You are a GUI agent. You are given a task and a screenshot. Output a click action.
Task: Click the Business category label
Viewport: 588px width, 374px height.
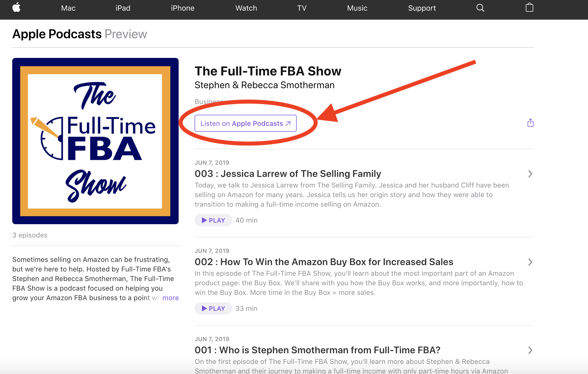(209, 102)
